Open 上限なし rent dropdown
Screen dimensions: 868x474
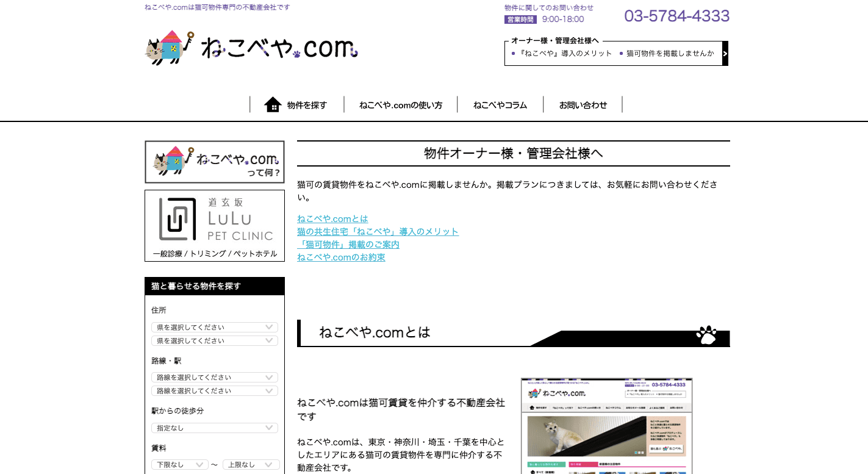click(x=251, y=465)
